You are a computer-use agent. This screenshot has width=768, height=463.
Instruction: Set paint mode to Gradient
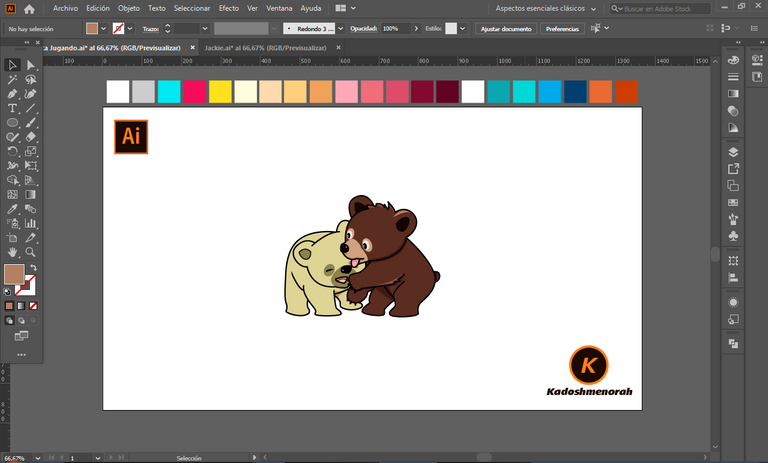pos(21,306)
